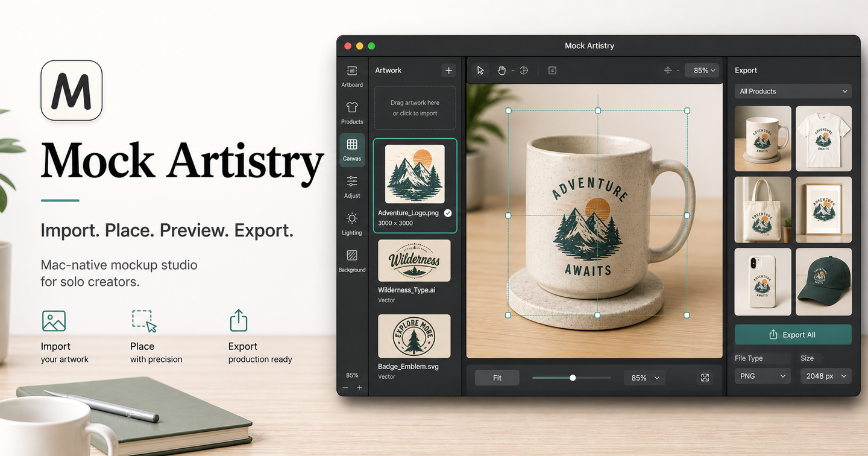Image resolution: width=868 pixels, height=456 pixels.
Task: Click the top-left selection handle on canvas
Action: coord(508,111)
